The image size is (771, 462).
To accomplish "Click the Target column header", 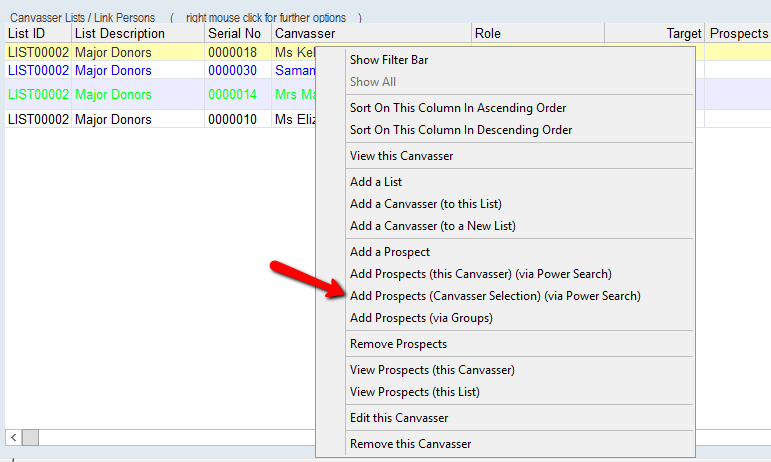I will click(654, 33).
